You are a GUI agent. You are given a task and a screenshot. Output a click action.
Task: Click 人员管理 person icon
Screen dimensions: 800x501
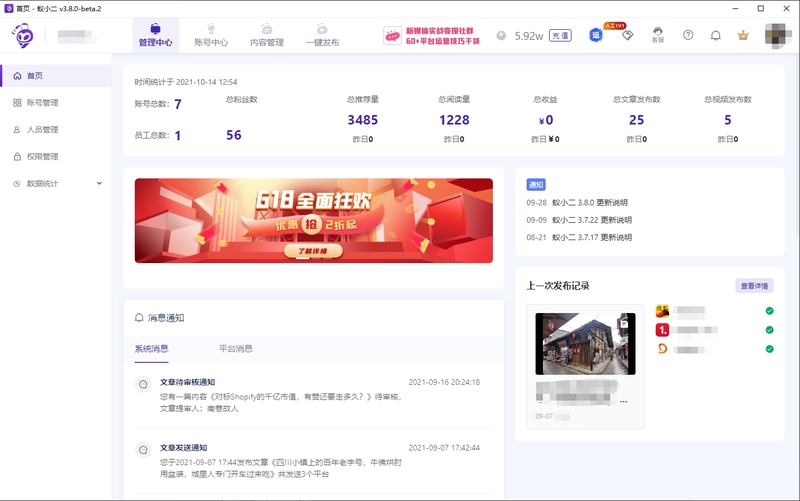pos(17,130)
